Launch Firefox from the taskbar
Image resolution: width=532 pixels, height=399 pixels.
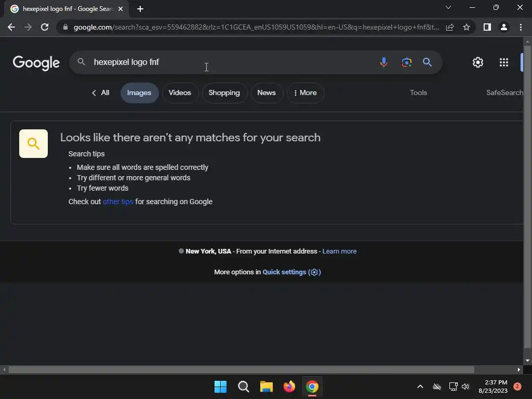(289, 387)
